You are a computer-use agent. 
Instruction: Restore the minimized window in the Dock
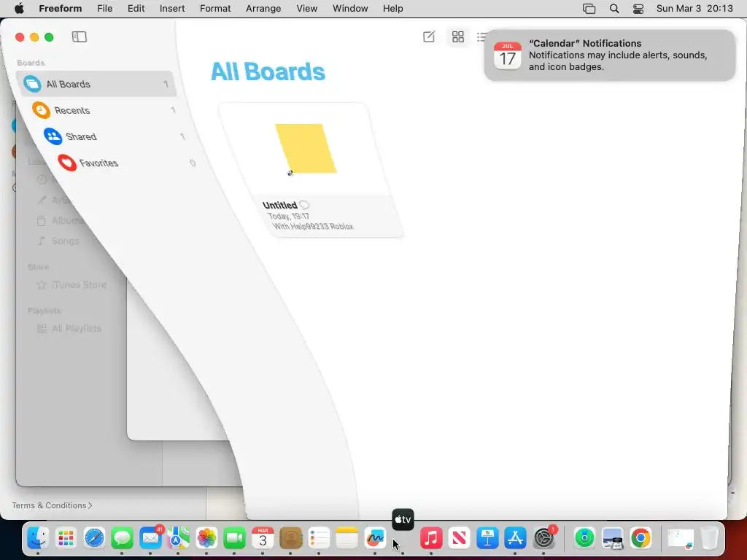[x=681, y=539]
